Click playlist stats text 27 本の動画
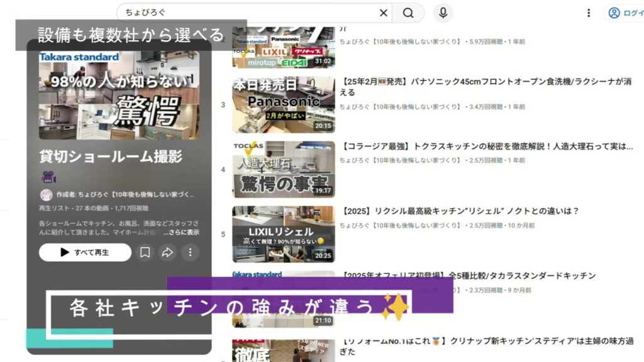 tap(93, 208)
